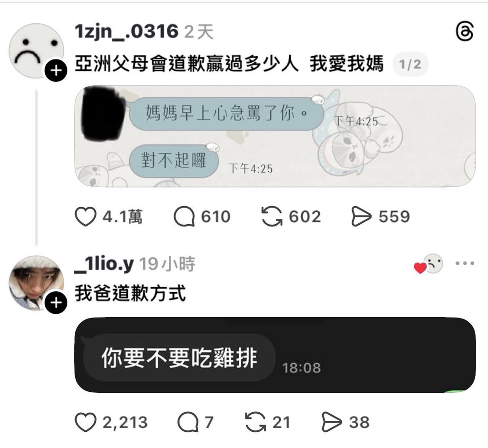Share the post with 559 shares
The width and height of the screenshot is (488, 448).
[361, 217]
